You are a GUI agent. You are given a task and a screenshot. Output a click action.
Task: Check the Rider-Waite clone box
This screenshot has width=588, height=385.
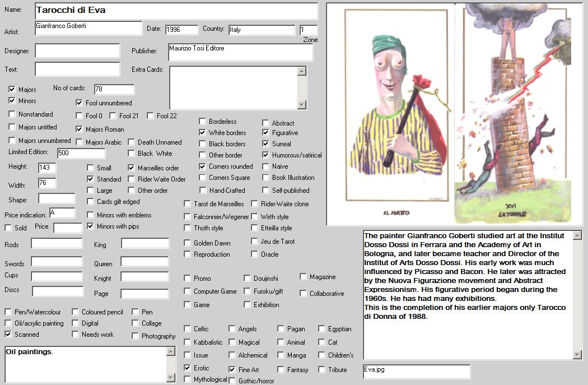(255, 204)
